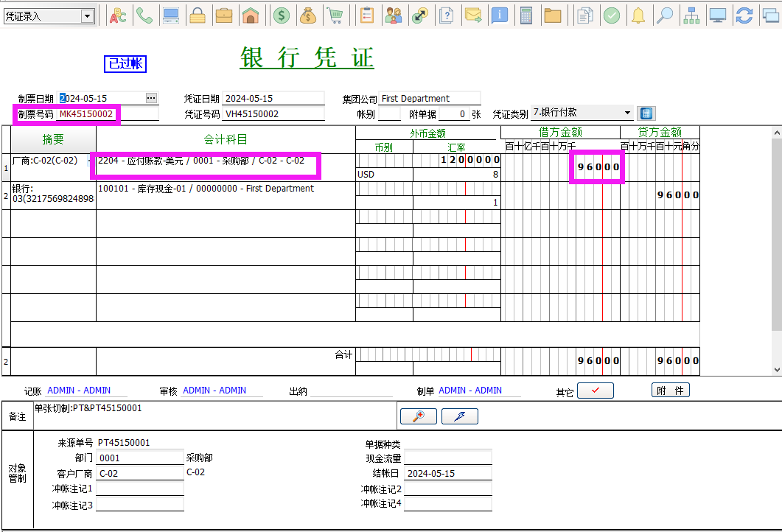Click the pushpin button near 备注

tap(460, 416)
